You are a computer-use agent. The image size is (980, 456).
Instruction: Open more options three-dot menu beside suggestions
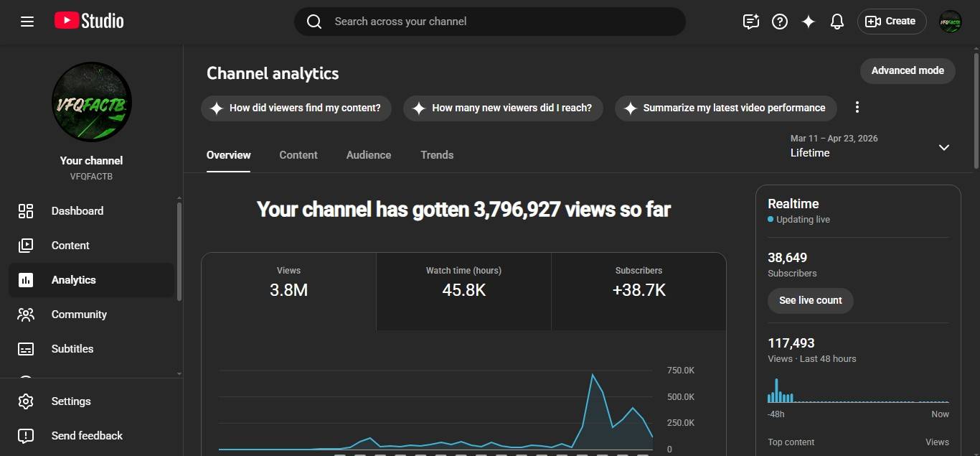tap(857, 108)
